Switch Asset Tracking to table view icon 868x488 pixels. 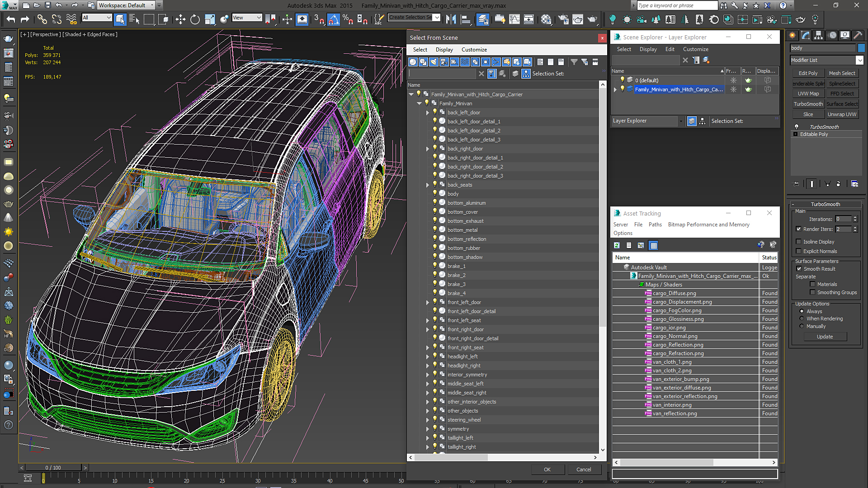pos(653,245)
